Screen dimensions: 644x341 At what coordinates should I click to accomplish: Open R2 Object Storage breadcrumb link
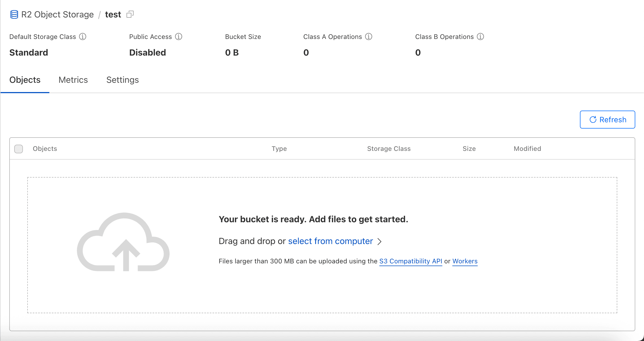[x=57, y=14]
